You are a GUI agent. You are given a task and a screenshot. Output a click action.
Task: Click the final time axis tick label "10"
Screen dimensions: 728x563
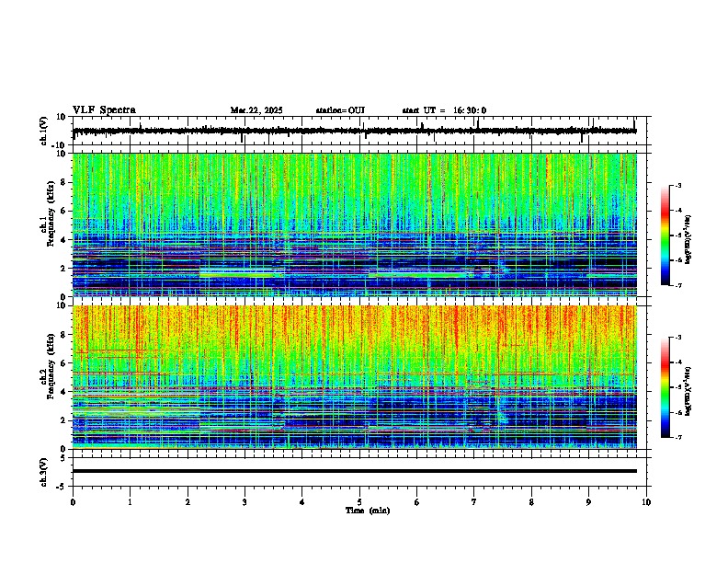646,502
